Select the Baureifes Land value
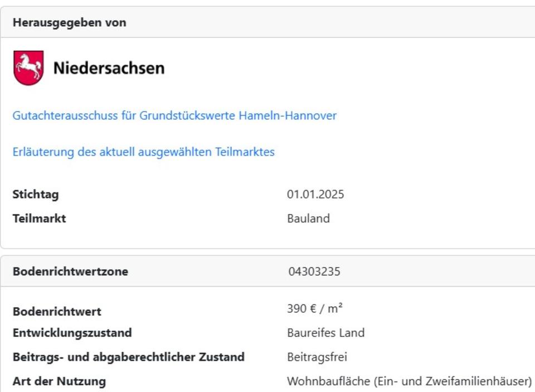The image size is (535, 392). pyautogui.click(x=325, y=333)
